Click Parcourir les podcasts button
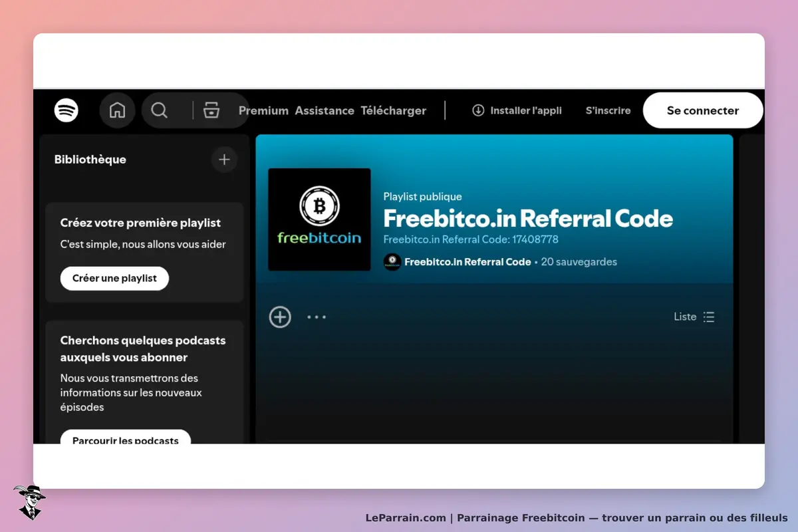Screen dimensions: 798x532 point(126,438)
